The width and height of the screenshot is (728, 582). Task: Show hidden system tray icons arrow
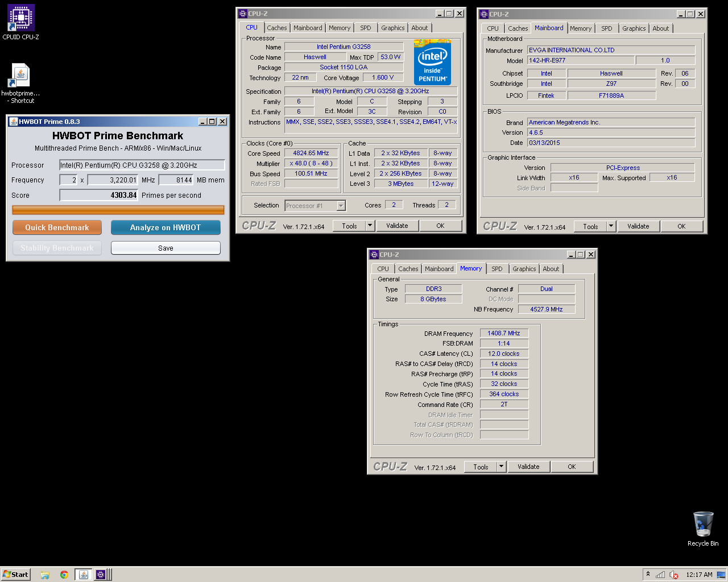click(x=648, y=574)
